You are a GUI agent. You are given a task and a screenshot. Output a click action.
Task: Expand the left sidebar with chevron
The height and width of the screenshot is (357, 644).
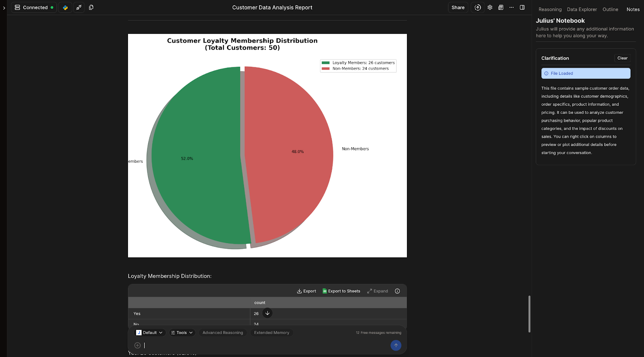pyautogui.click(x=4, y=8)
